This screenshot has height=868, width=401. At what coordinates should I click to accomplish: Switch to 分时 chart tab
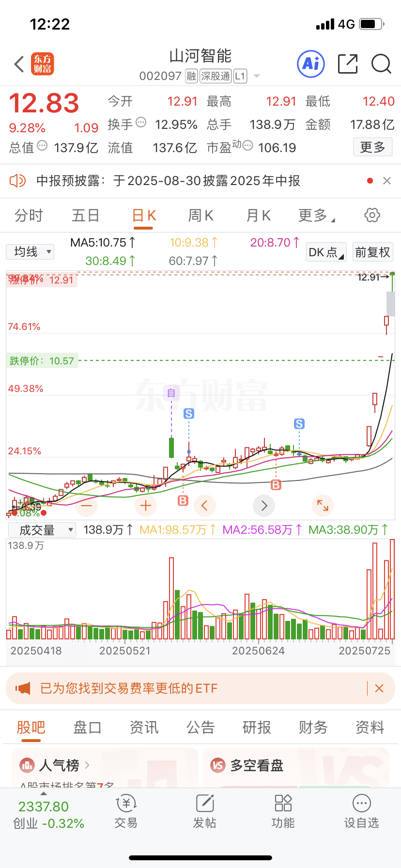point(29,216)
